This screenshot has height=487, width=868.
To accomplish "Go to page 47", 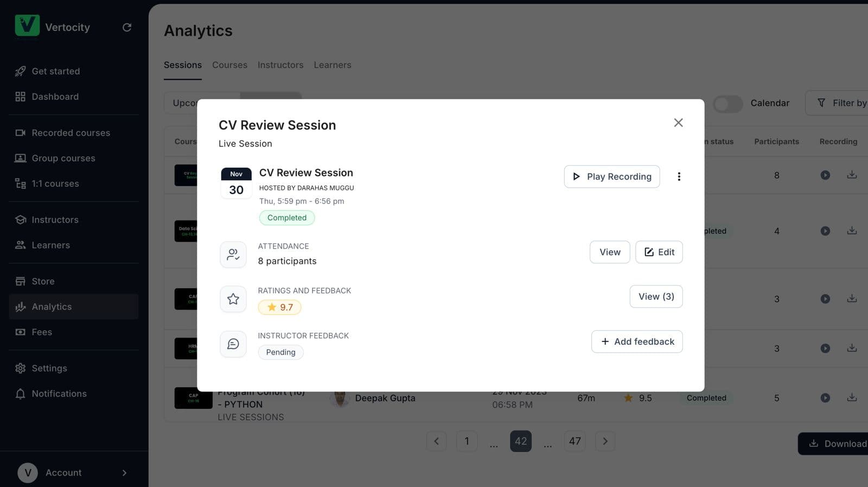I will tap(575, 441).
